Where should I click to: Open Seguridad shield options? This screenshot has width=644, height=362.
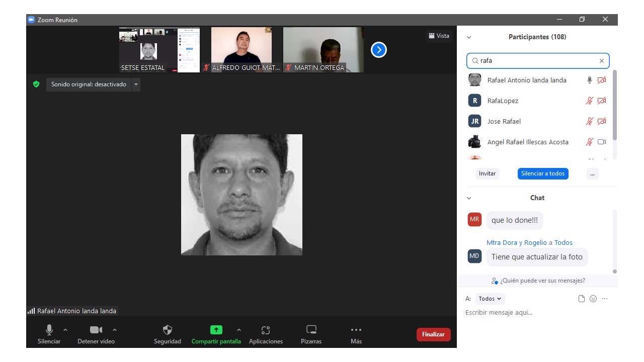pyautogui.click(x=168, y=334)
